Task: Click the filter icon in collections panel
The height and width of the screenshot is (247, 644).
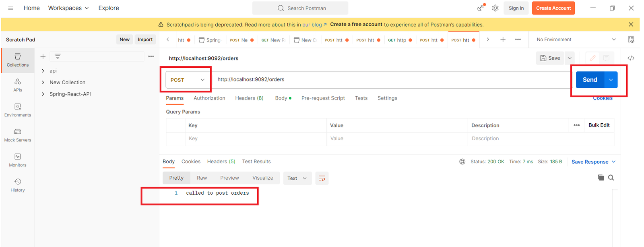Action: 58,56
